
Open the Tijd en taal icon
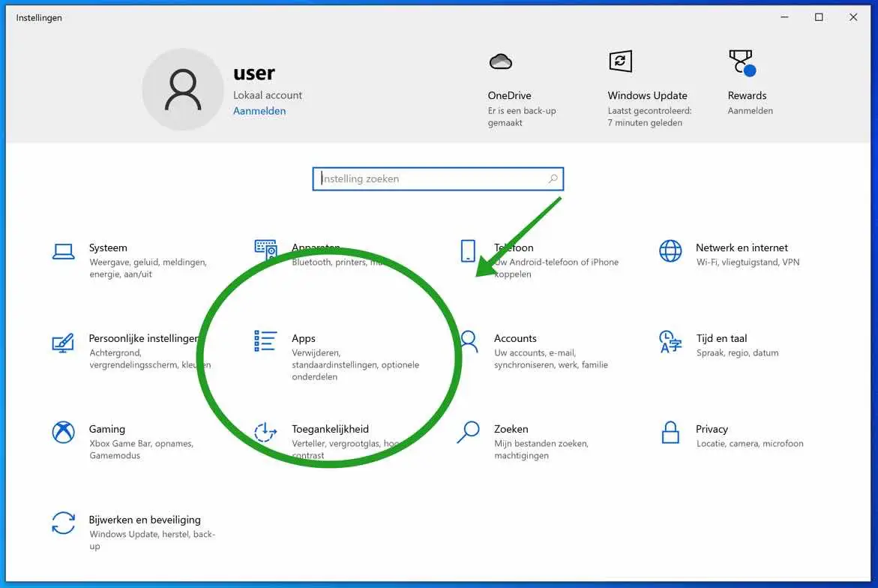[x=670, y=341]
